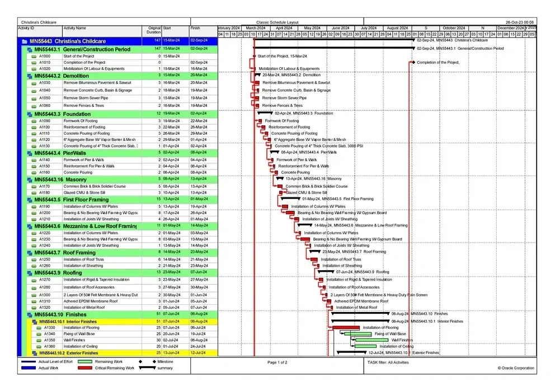The width and height of the screenshot is (555, 392).
Task: Select the green Fixing of Wall Base Gantt bar
Action: coord(358,334)
